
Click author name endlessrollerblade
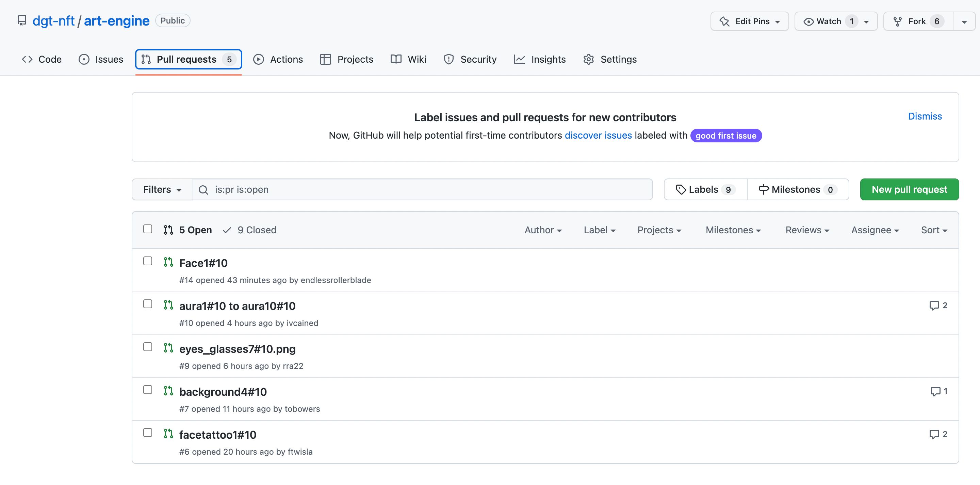pyautogui.click(x=336, y=280)
